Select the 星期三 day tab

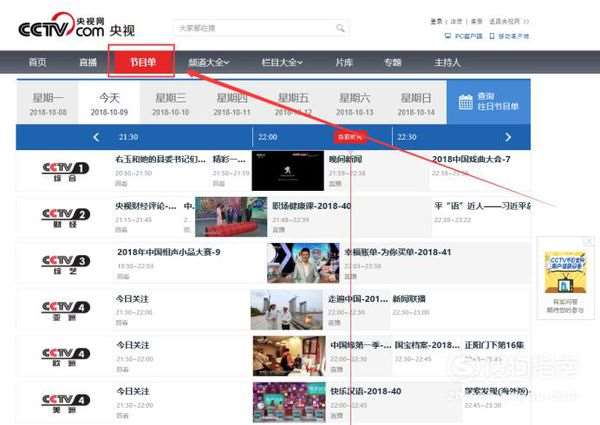171,103
